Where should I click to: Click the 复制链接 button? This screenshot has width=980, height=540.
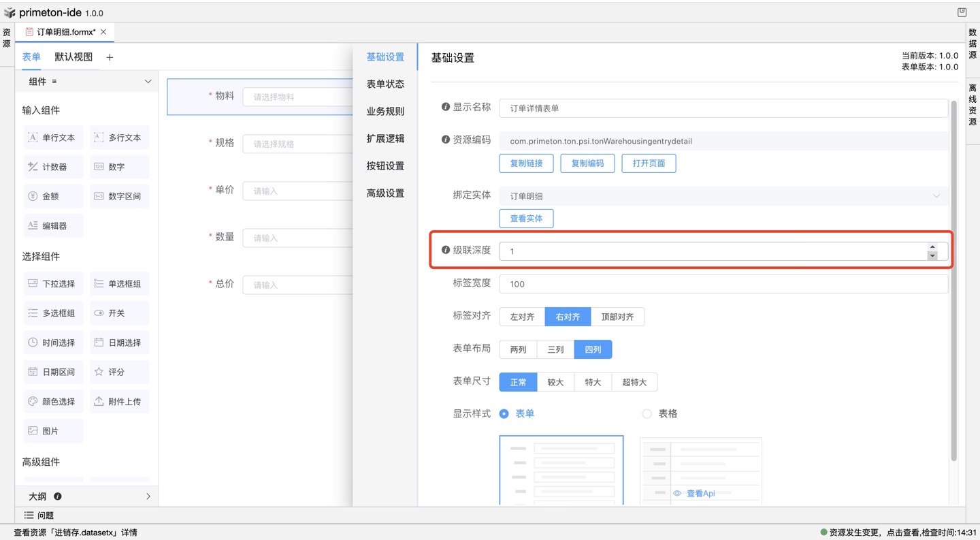[526, 163]
